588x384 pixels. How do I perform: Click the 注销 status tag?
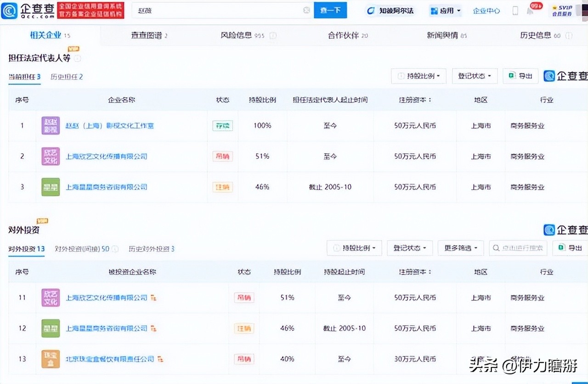[x=222, y=187]
